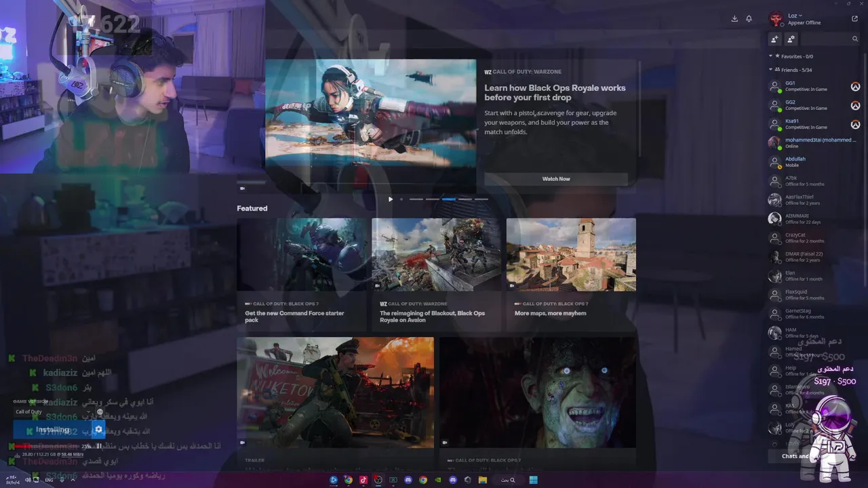The image size is (868, 488).
Task: Open Blackout reimagining Warzone card
Action: point(436,275)
